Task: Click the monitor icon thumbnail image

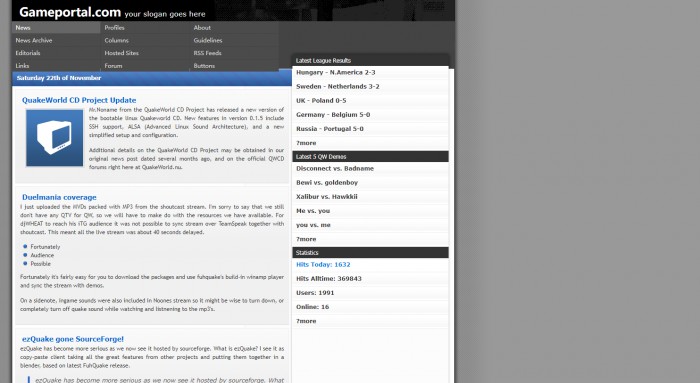Action: click(54, 138)
